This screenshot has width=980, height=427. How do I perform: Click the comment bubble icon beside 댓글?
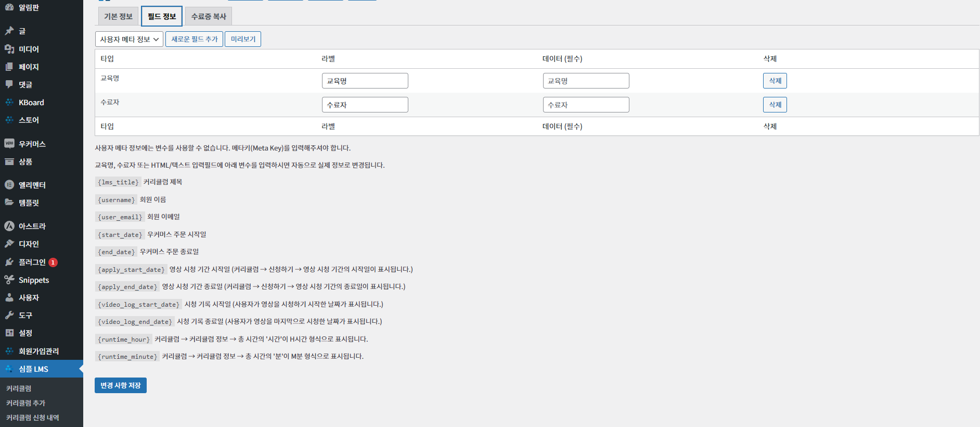coord(9,84)
